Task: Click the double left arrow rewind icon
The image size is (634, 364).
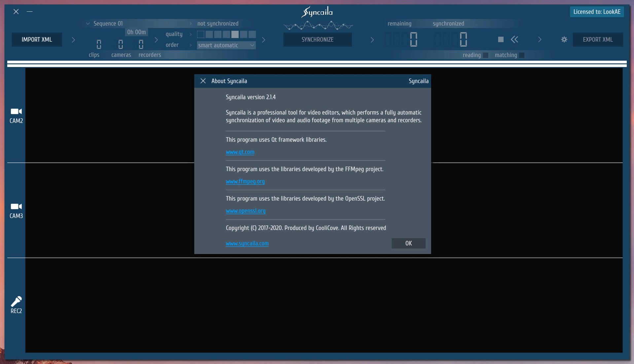Action: 514,40
